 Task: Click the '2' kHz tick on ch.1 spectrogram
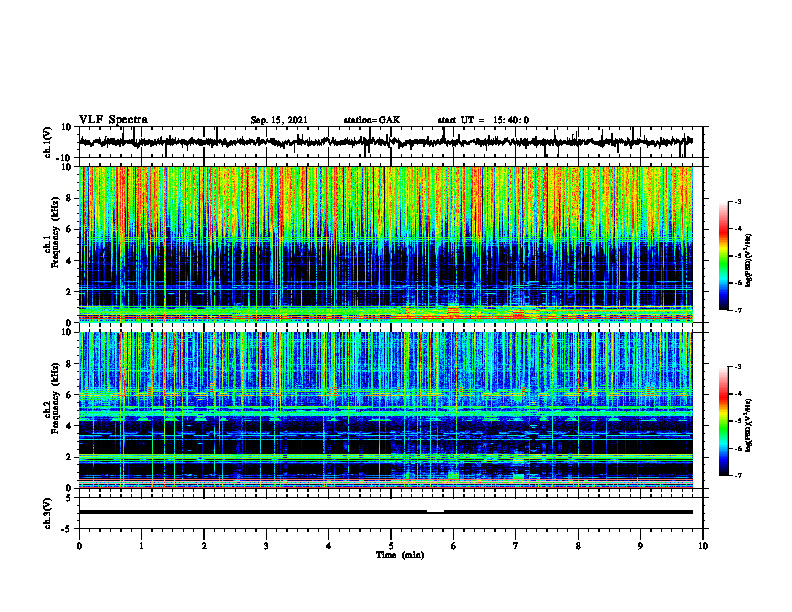point(69,291)
